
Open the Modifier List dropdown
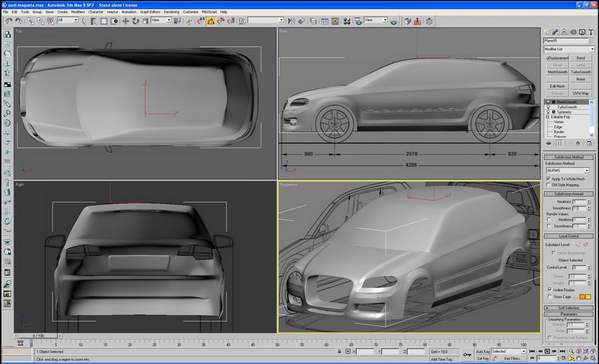[x=569, y=49]
